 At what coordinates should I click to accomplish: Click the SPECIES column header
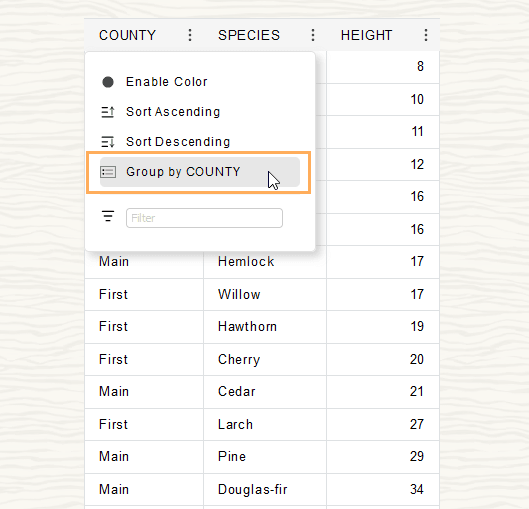[249, 35]
